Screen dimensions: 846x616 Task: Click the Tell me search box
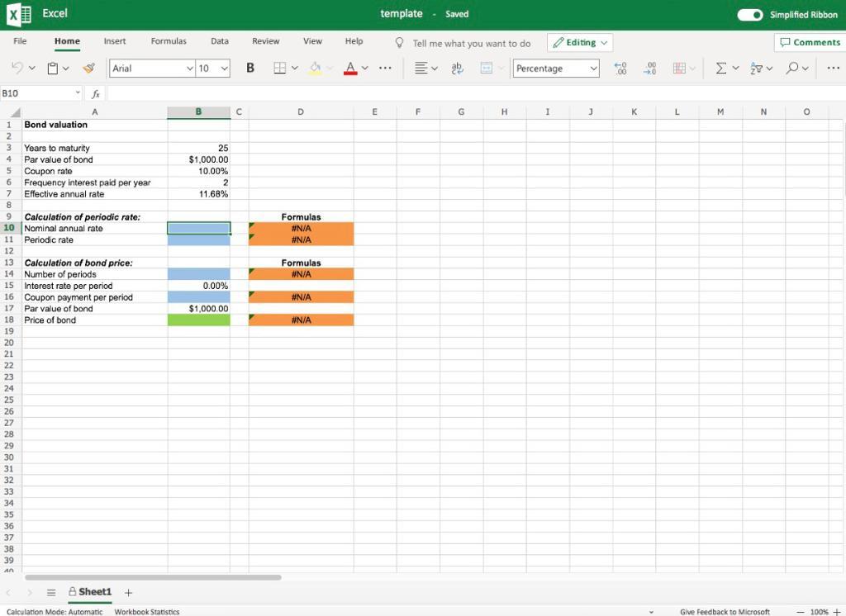coord(472,43)
